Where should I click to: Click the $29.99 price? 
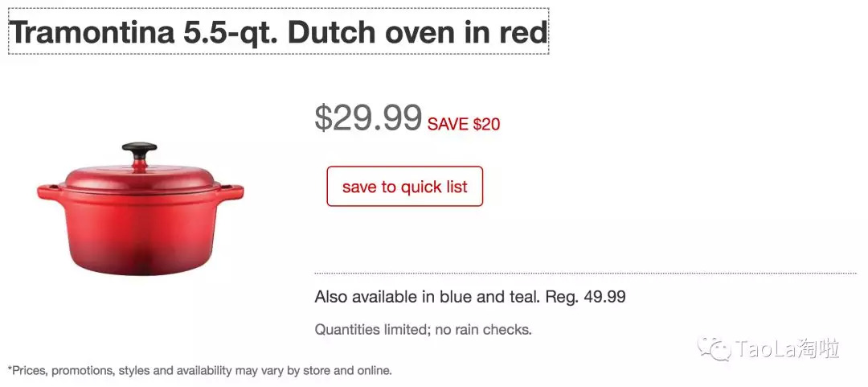(368, 118)
